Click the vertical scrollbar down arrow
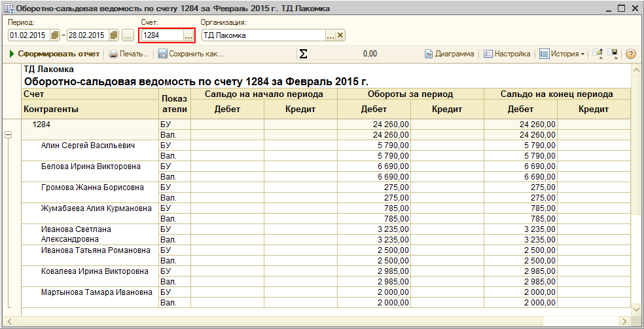 635,307
